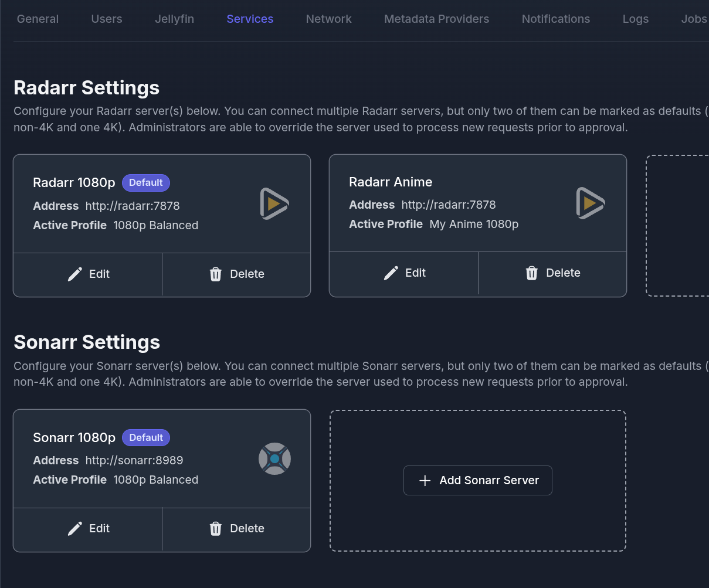Image resolution: width=709 pixels, height=588 pixels.
Task: Click the Radarr logo on Radarr Anime card
Action: click(590, 203)
